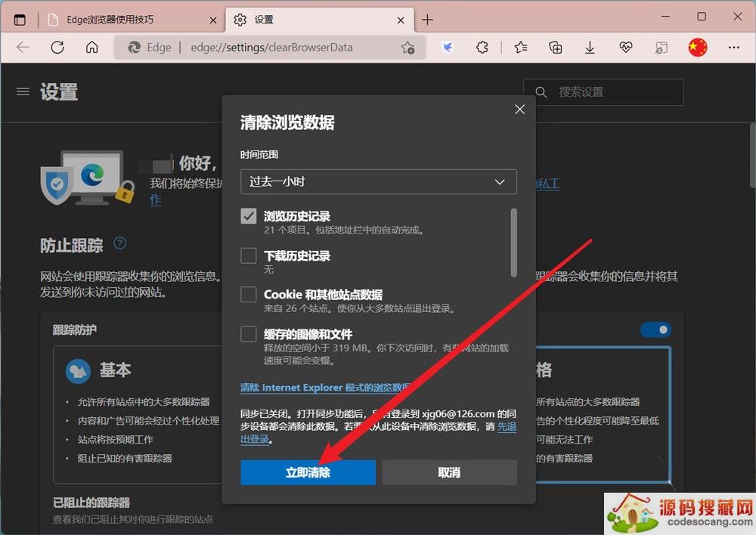756x535 pixels.
Task: Close the 清除浏览数据 dialog
Action: (519, 110)
